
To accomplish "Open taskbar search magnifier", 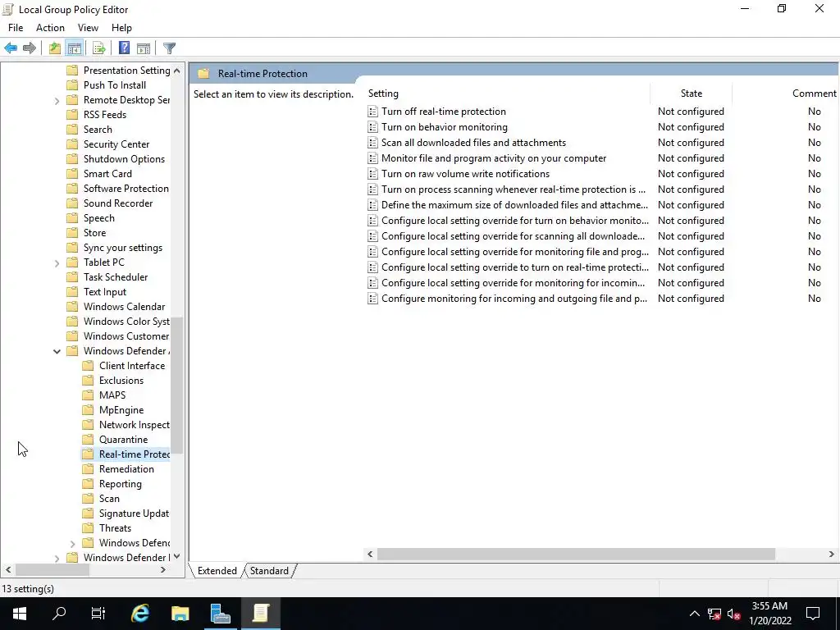I will pyautogui.click(x=59, y=614).
